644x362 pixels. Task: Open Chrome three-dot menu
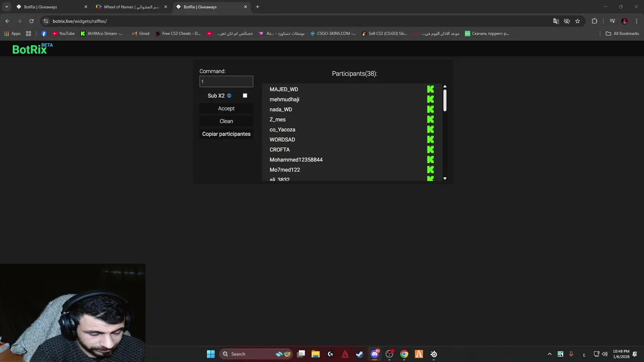pyautogui.click(x=637, y=21)
